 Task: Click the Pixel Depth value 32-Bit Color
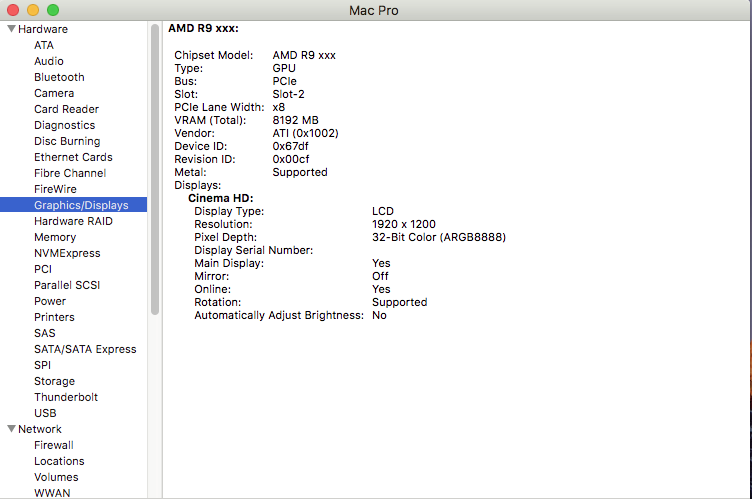pyautogui.click(x=439, y=237)
